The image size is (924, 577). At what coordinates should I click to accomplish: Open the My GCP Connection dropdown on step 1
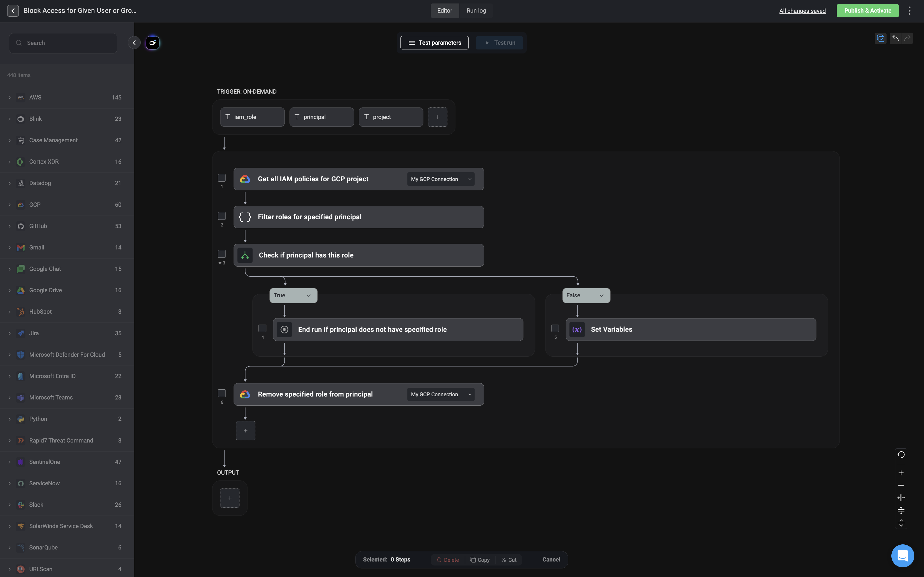coord(441,179)
